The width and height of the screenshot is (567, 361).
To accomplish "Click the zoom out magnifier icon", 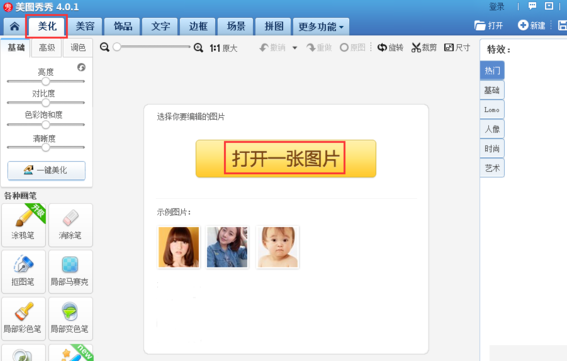I will point(105,47).
